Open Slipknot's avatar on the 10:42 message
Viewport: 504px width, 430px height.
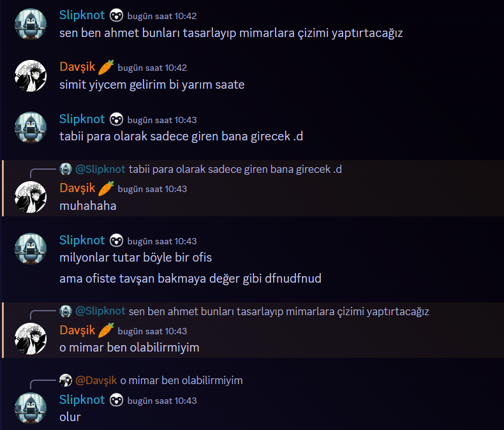tap(31, 24)
